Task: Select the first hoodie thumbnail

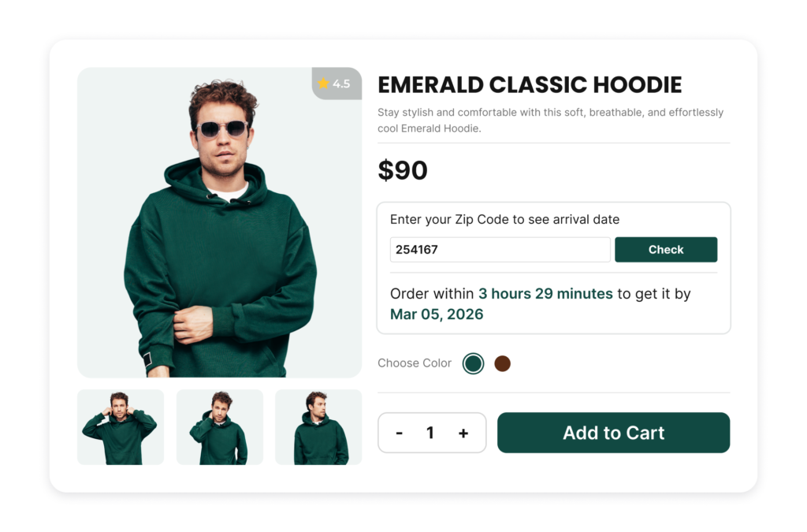Action: coord(120,426)
